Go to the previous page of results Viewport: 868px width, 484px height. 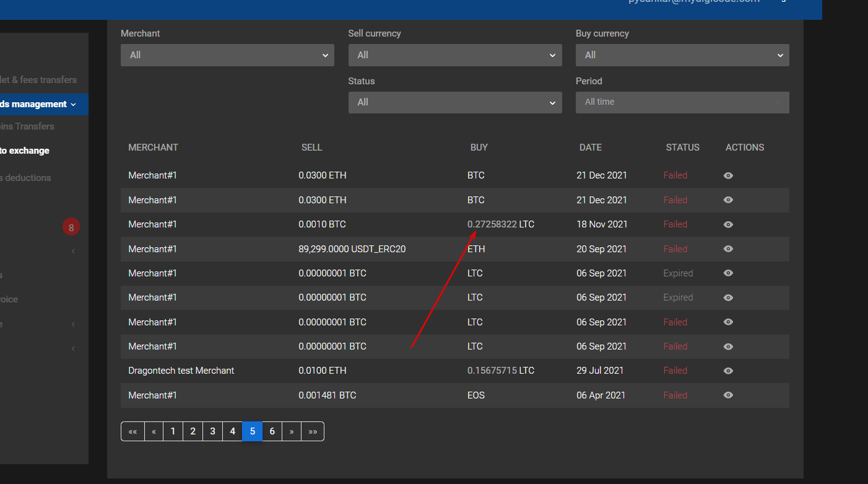[154, 431]
